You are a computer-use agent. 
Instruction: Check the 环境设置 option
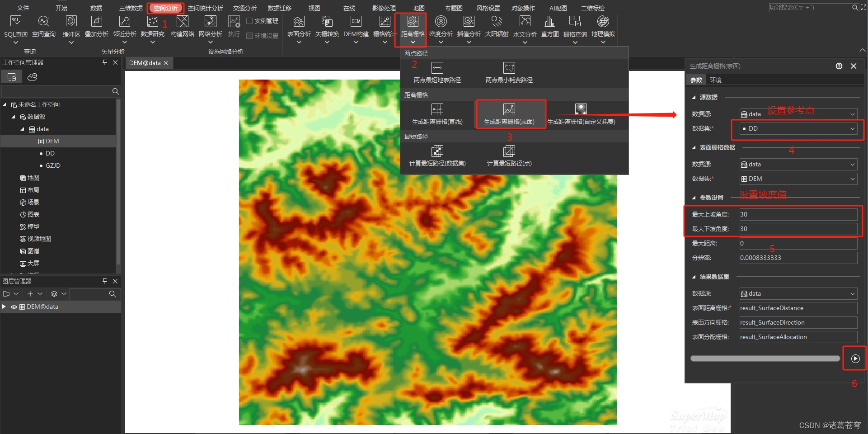[x=249, y=36]
